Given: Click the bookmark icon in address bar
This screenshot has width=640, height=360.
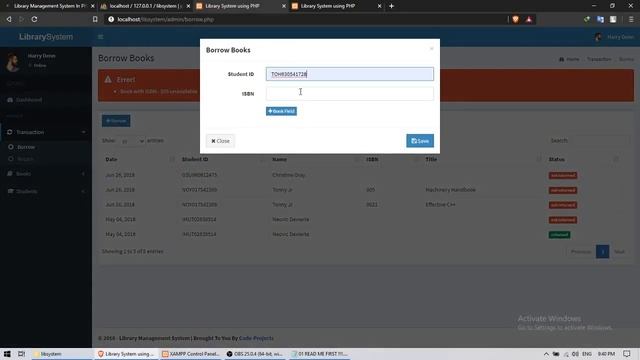Looking at the screenshot, I should click(x=95, y=19).
